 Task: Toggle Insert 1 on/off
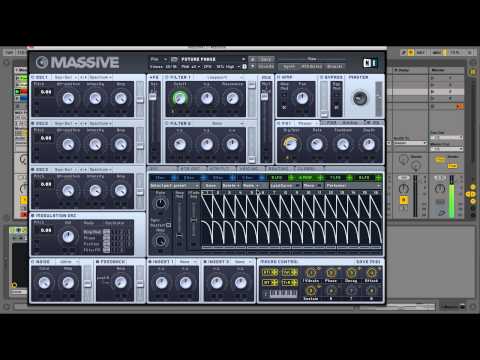(150, 262)
